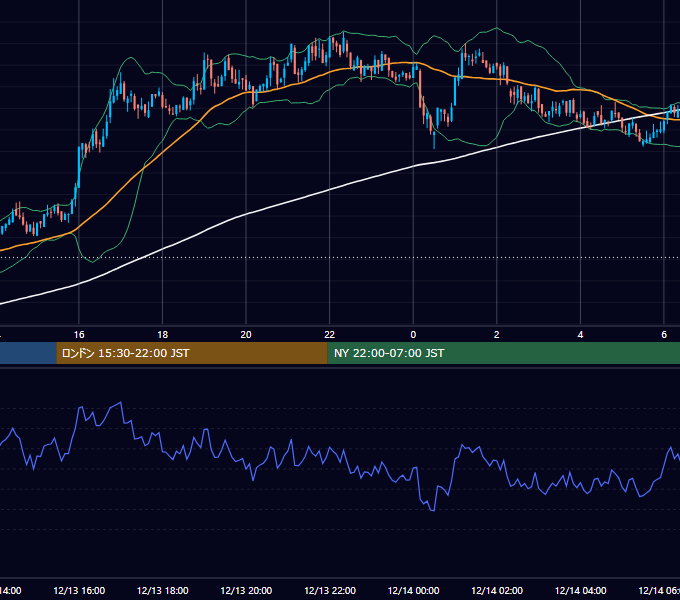Click the 12/13 20:00 time label

[x=246, y=590]
